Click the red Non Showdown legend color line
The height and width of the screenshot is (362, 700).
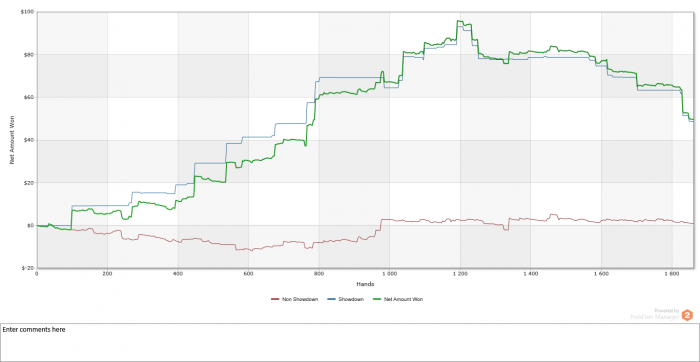275,300
